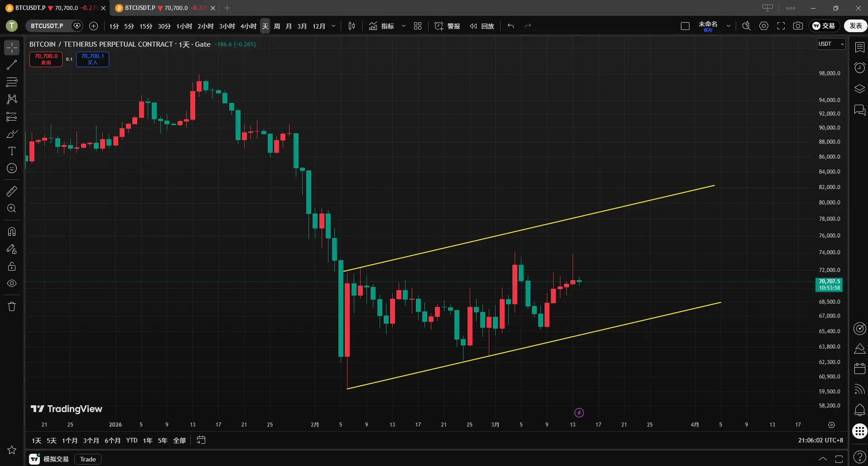Start bar replay with 回放
Viewport: 868px width, 466px height.
482,26
